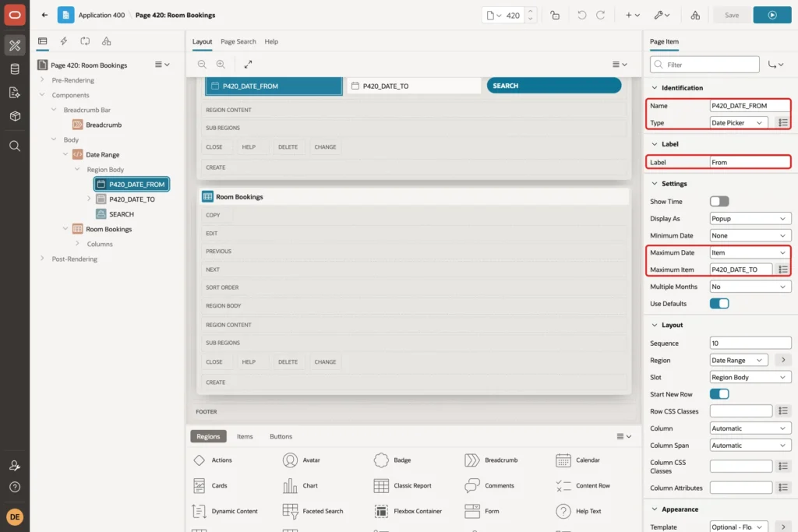Expand the Columns node under Room Bookings
This screenshot has width=798, height=532.
77,244
